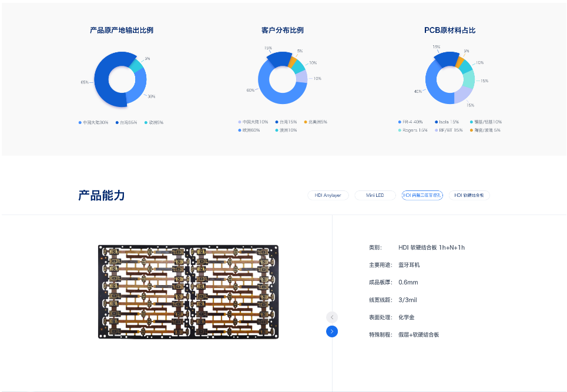Hide the Rogers 15% material series
567x392 pixels.
pyautogui.click(x=413, y=130)
